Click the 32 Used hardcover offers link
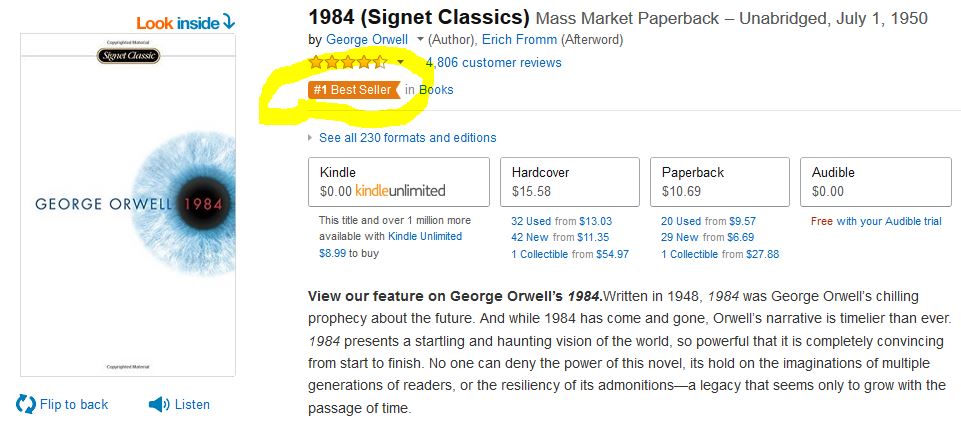 (x=531, y=221)
